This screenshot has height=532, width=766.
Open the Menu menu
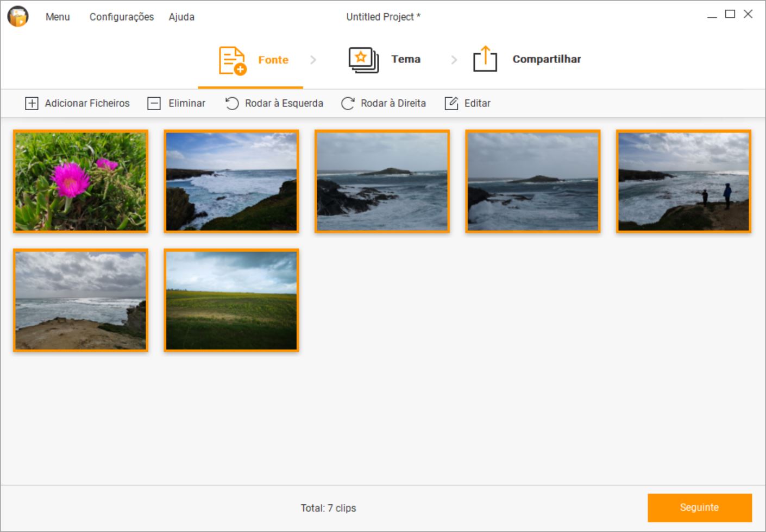pyautogui.click(x=58, y=17)
